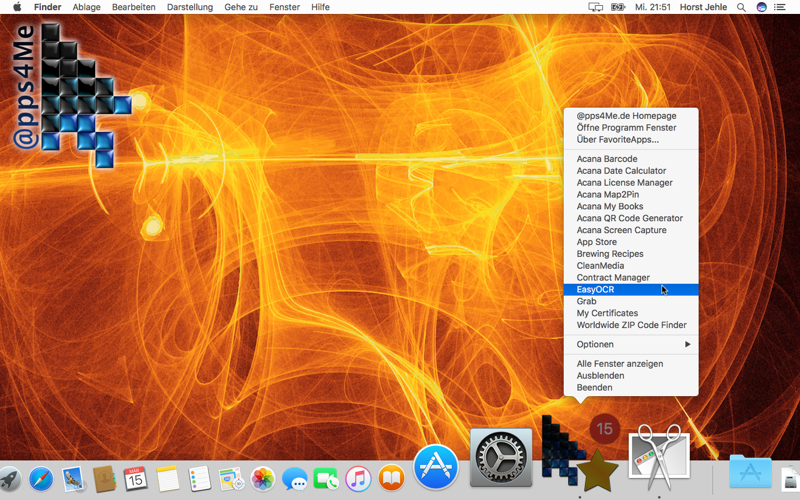Viewport: 800px width, 500px height.
Task: Open the App Store Dock icon
Action: pyautogui.click(x=435, y=467)
